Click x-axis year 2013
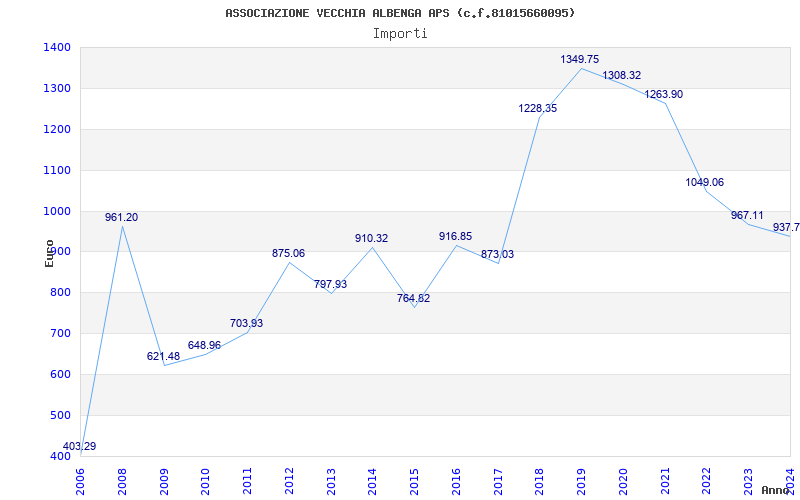 pyautogui.click(x=331, y=482)
